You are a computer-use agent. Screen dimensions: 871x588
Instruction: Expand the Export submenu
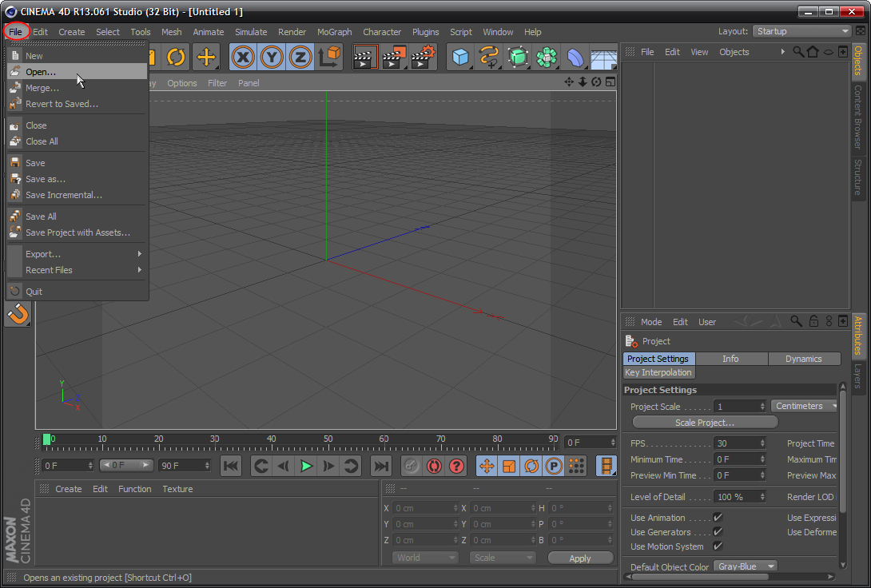click(x=78, y=254)
